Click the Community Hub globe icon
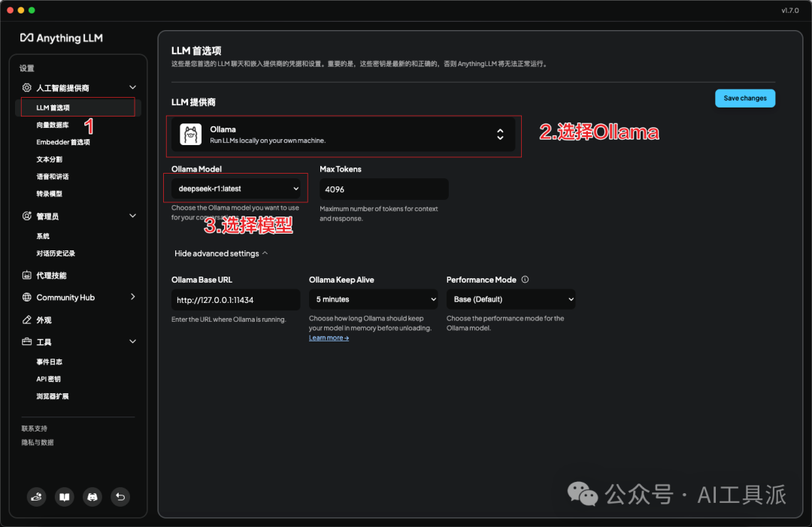The image size is (812, 527). (27, 297)
